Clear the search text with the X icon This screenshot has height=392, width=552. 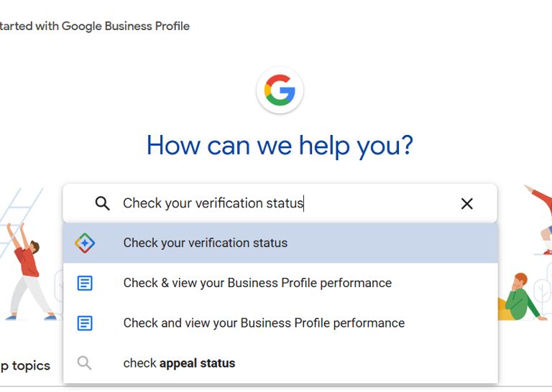466,204
